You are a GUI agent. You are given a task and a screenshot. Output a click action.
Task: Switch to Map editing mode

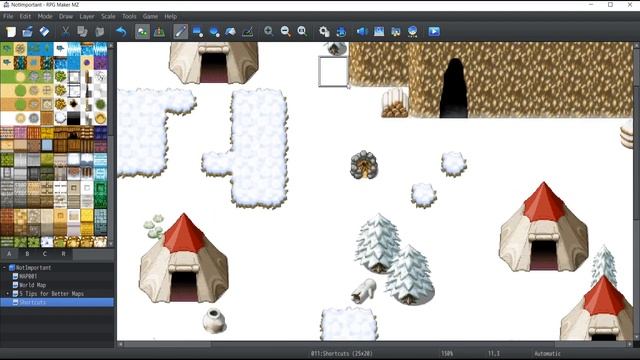[x=142, y=31]
